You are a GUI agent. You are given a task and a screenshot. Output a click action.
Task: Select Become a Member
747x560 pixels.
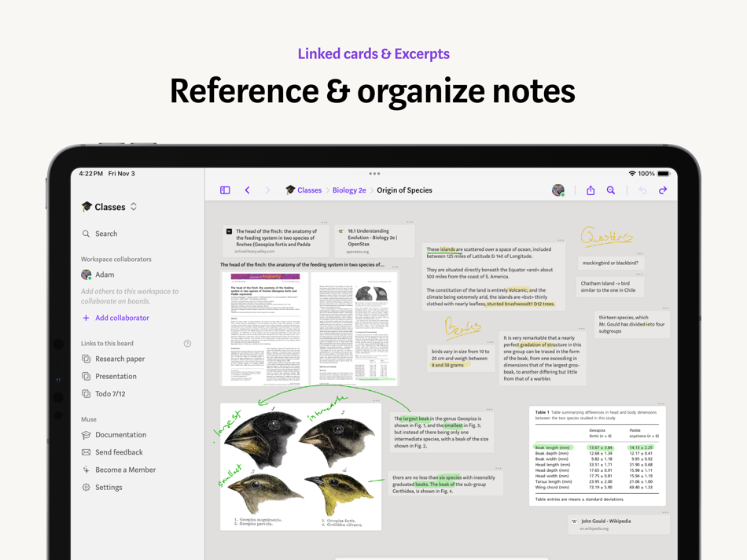coord(119,470)
